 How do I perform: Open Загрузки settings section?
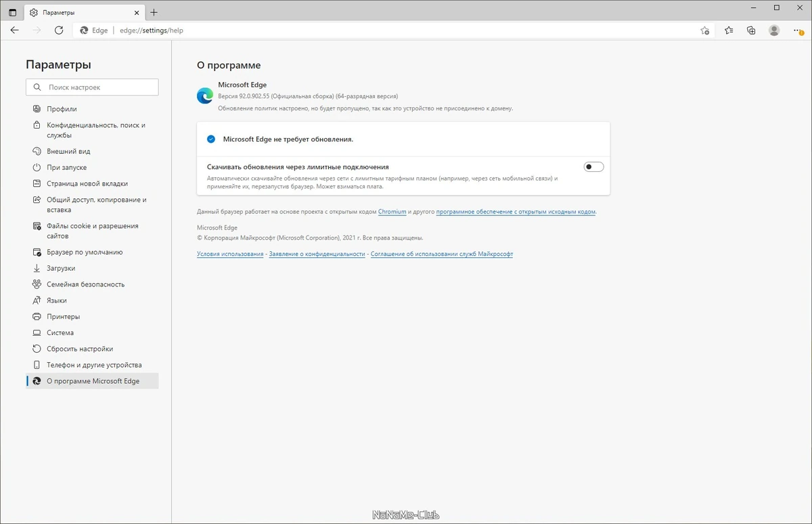pyautogui.click(x=92, y=268)
